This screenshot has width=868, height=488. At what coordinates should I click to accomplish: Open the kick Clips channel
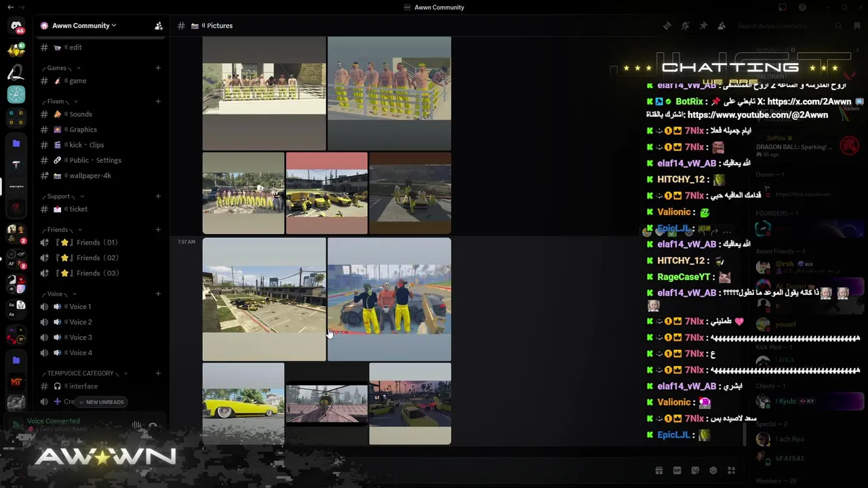coord(102,145)
